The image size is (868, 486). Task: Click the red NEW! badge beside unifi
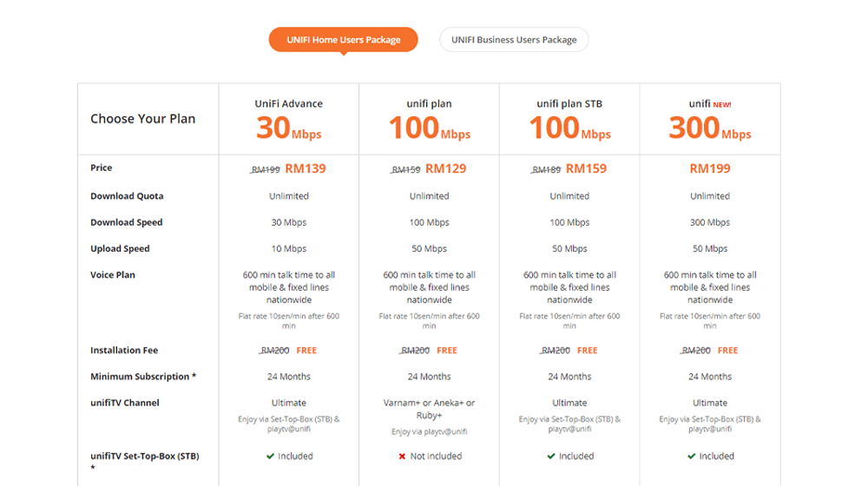click(x=722, y=105)
